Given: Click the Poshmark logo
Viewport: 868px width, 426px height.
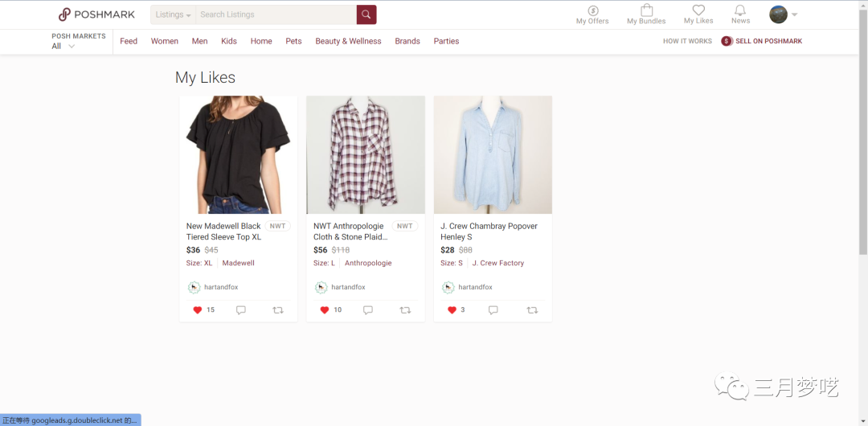Looking at the screenshot, I should (x=96, y=14).
